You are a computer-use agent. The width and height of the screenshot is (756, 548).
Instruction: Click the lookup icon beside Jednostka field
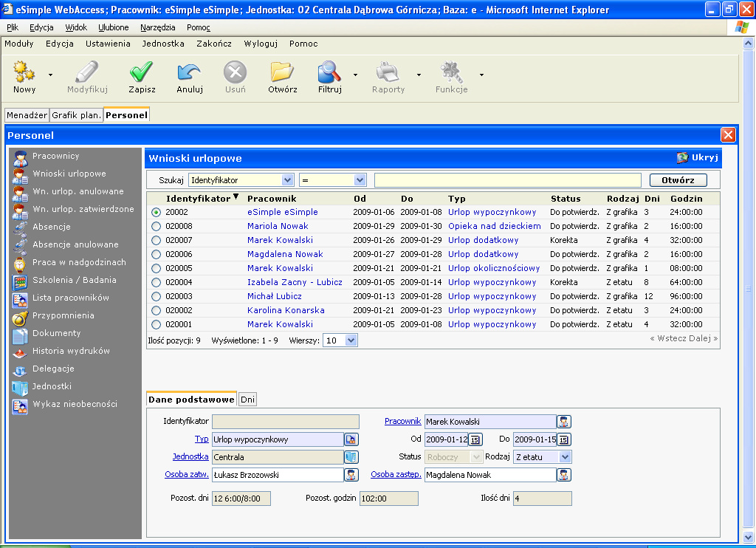coord(351,457)
